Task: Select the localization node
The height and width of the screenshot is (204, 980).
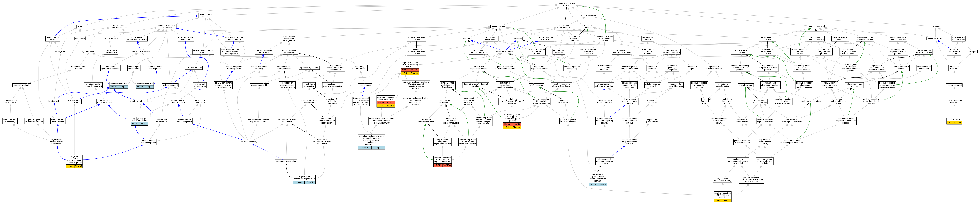Action: [x=936, y=27]
